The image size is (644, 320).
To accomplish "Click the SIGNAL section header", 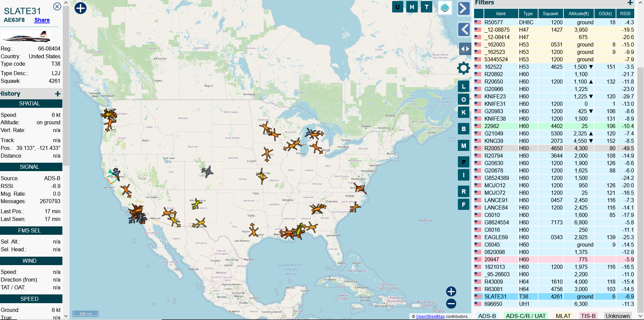I will pyautogui.click(x=31, y=167).
